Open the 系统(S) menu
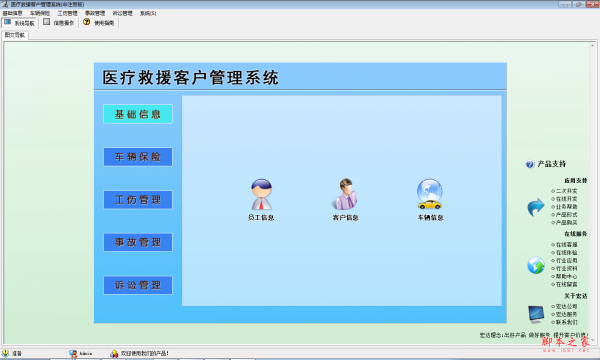This screenshot has height=360, width=600. pyautogui.click(x=148, y=13)
